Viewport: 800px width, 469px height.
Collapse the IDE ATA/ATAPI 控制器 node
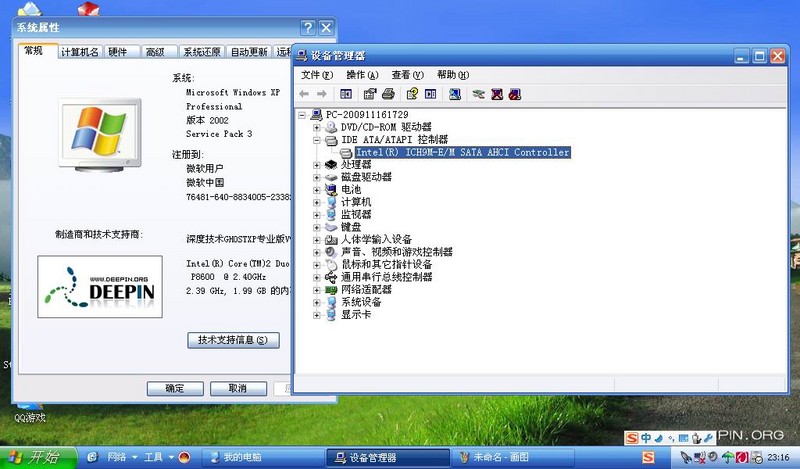[316, 139]
